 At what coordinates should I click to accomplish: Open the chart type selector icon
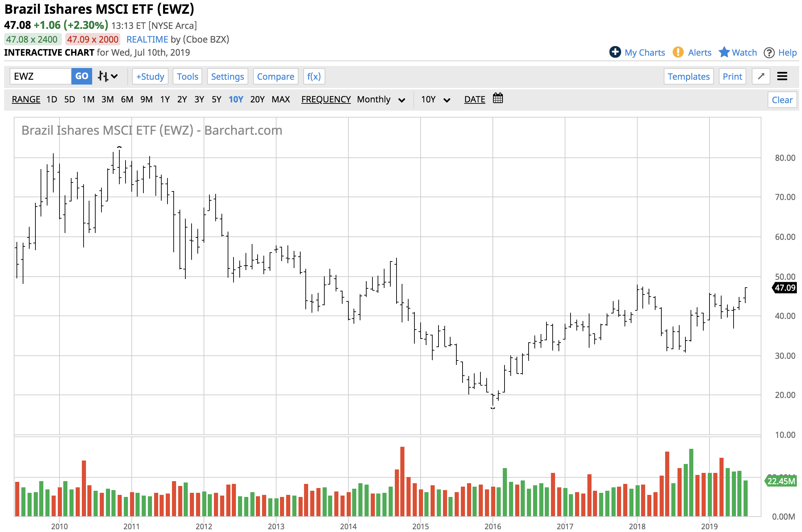pos(103,76)
